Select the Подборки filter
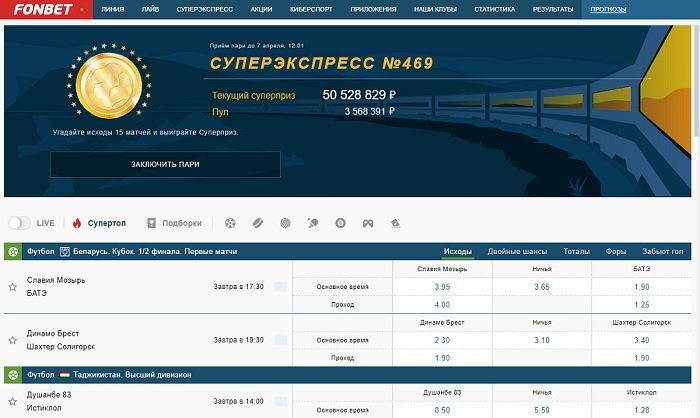 [182, 223]
